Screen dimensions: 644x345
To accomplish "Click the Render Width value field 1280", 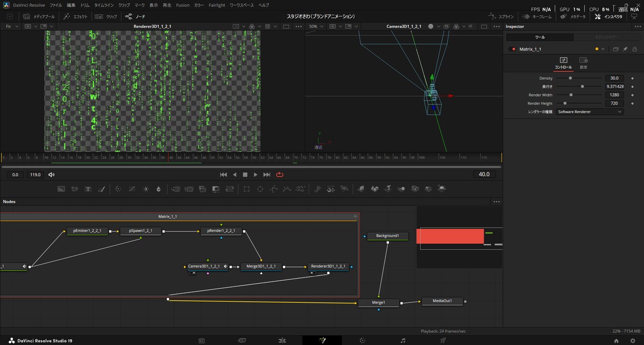I will coord(614,95).
